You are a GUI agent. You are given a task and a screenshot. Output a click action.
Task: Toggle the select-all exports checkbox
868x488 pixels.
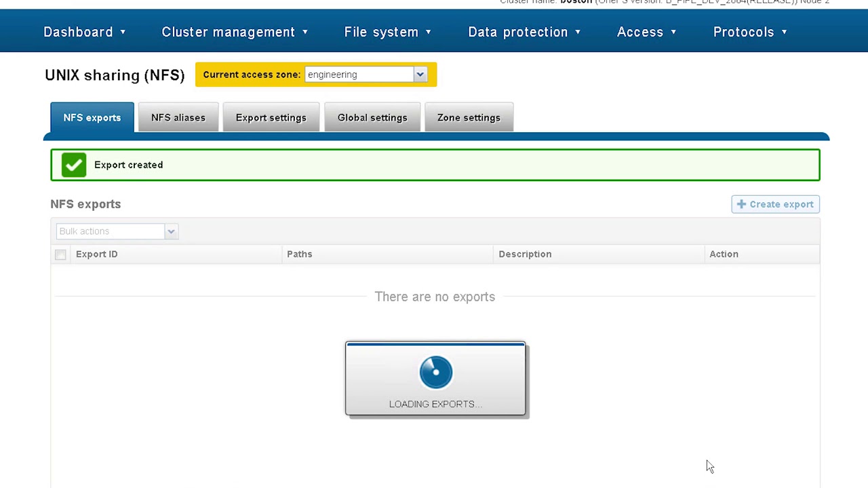pos(60,254)
